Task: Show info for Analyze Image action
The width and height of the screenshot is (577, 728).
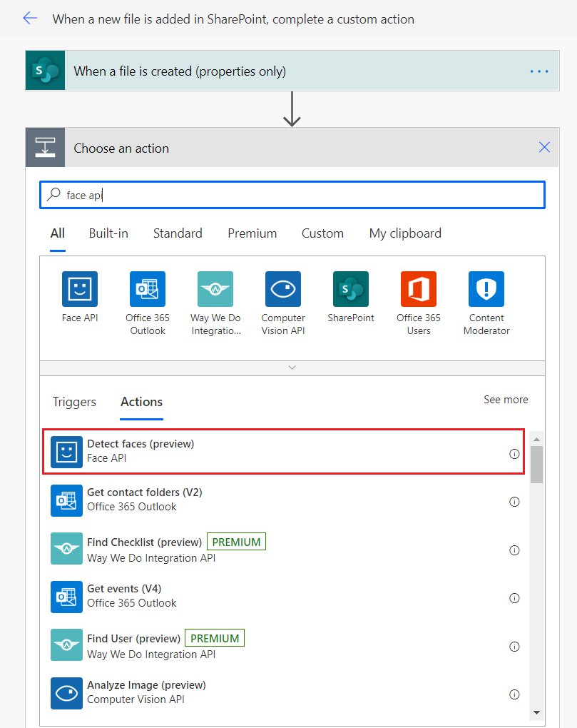Action: point(514,694)
